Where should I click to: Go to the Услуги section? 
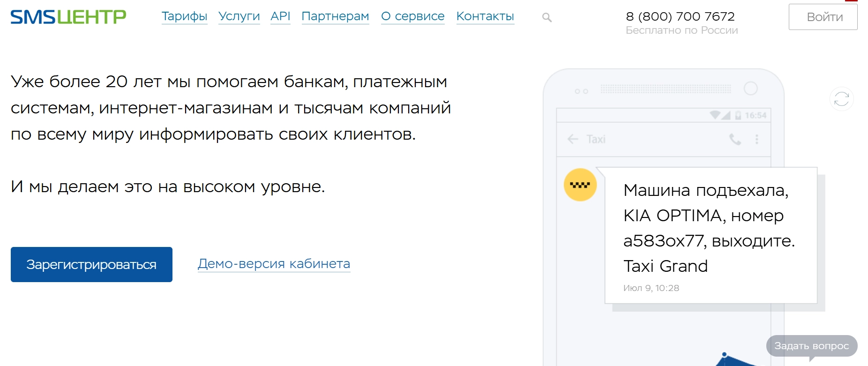click(239, 16)
